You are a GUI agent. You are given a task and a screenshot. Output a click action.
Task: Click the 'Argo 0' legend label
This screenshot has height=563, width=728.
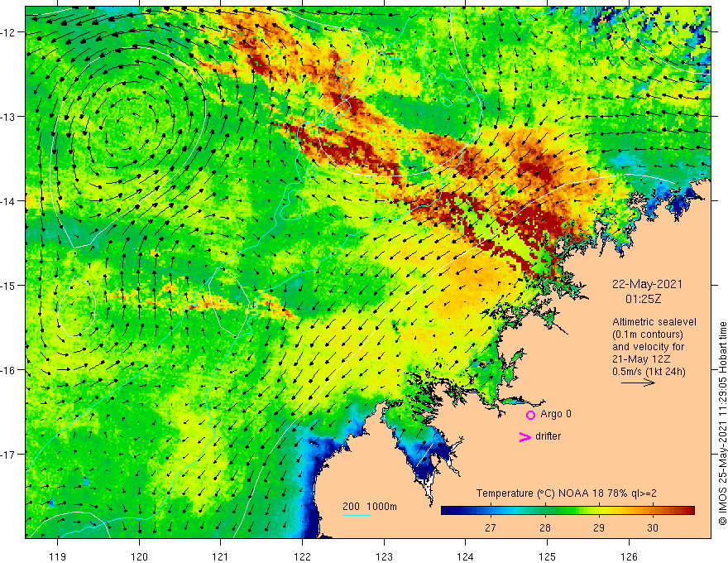[x=556, y=414]
